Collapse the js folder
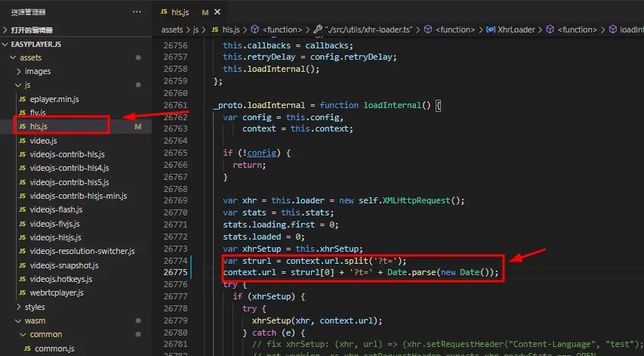Image resolution: width=644 pixels, height=356 pixels. [x=19, y=85]
